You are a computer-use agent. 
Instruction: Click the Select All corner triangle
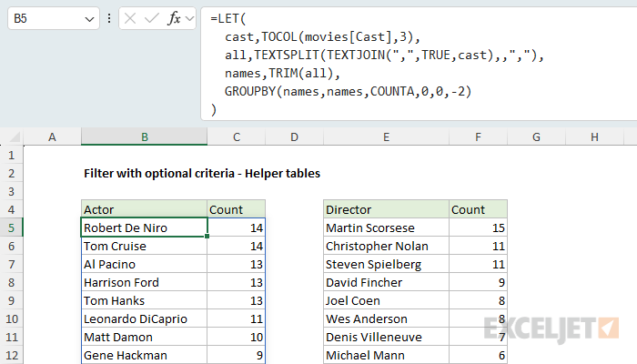pos(15,136)
